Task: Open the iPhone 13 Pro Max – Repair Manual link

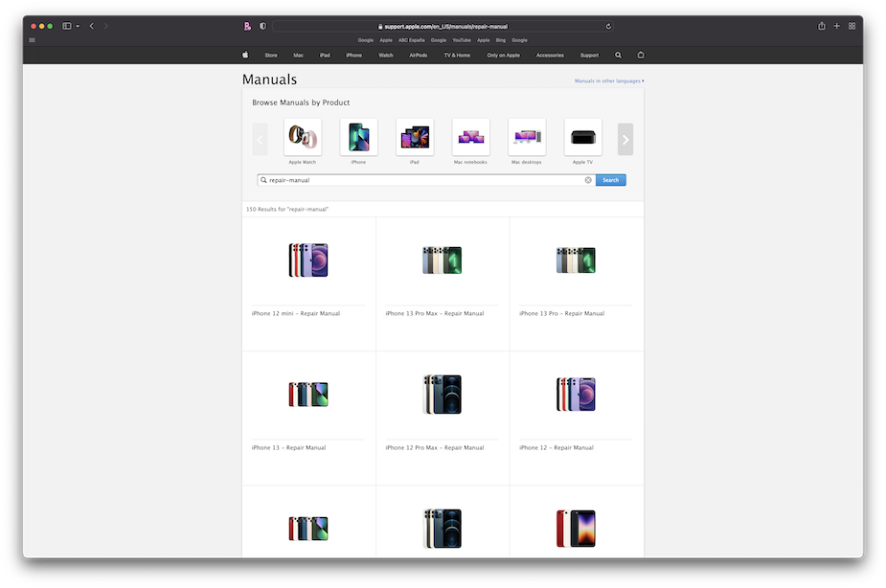Action: coord(435,313)
